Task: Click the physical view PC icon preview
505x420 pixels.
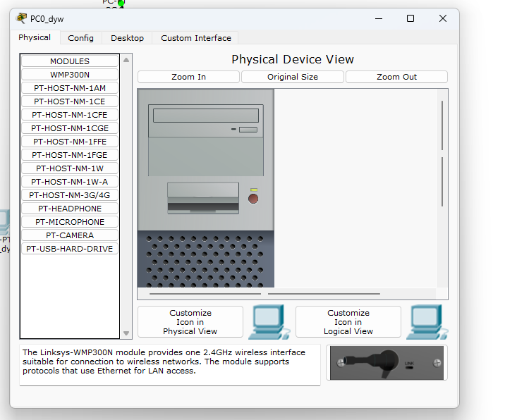Action: [x=269, y=322]
